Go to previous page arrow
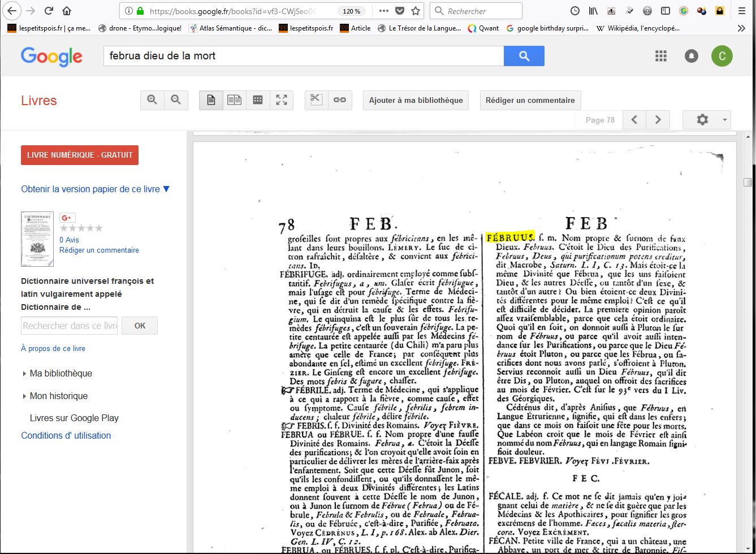 [x=634, y=120]
